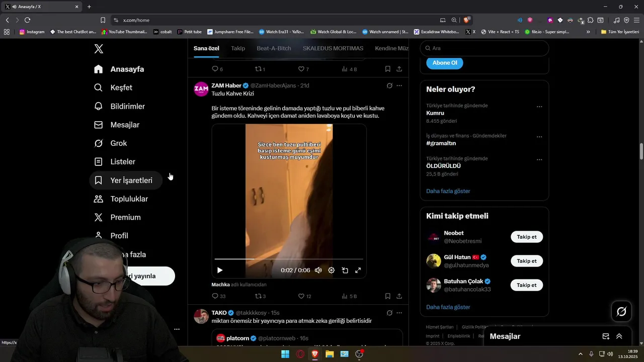Screen dimensions: 644x362
Task: View ZAM Haber post analytics 5 B
Action: pyautogui.click(x=349, y=296)
